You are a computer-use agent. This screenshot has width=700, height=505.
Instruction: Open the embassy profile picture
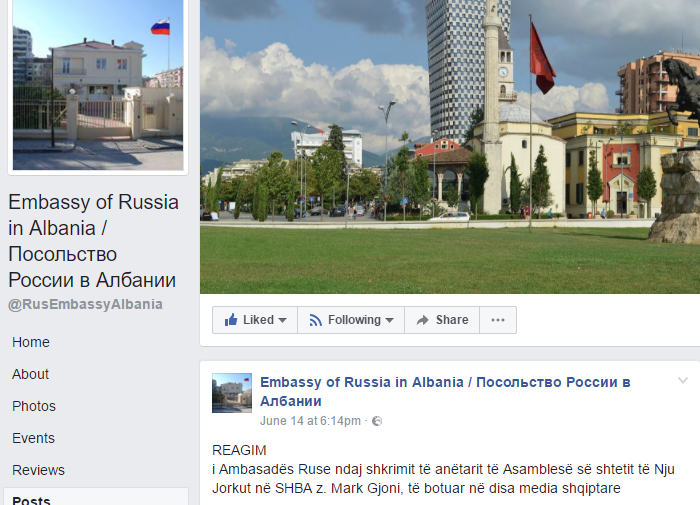pyautogui.click(x=98, y=84)
